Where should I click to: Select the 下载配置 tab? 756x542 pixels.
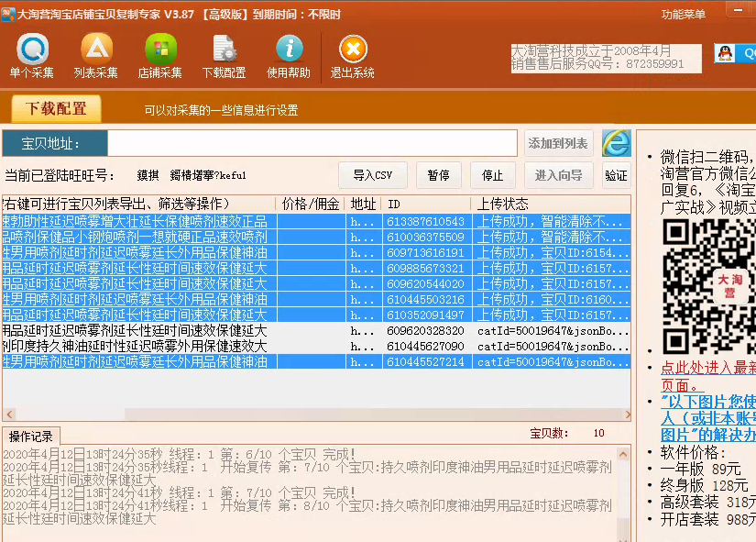pyautogui.click(x=57, y=108)
